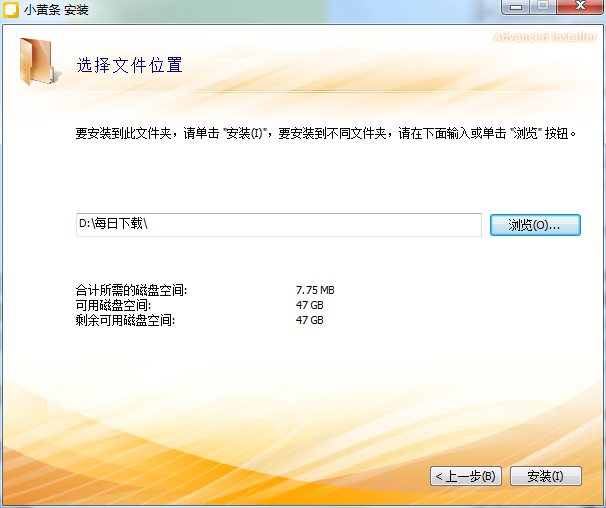The width and height of the screenshot is (606, 508).
Task: Click the 小黄条 app icon in title bar
Action: point(12,9)
